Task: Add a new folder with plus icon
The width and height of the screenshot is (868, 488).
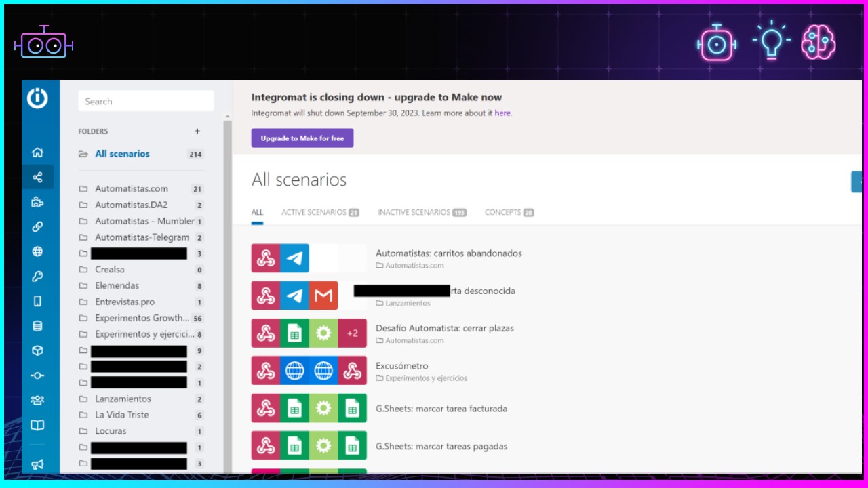Action: pos(197,131)
